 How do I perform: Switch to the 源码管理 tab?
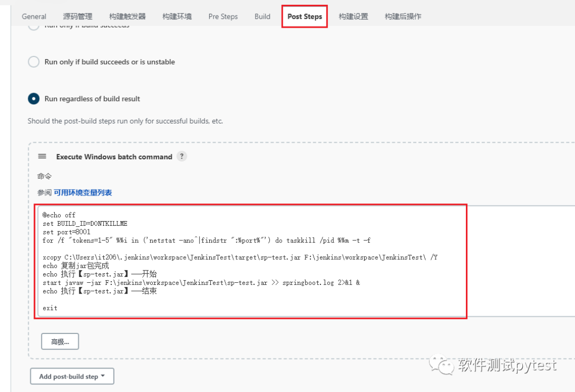tap(77, 17)
